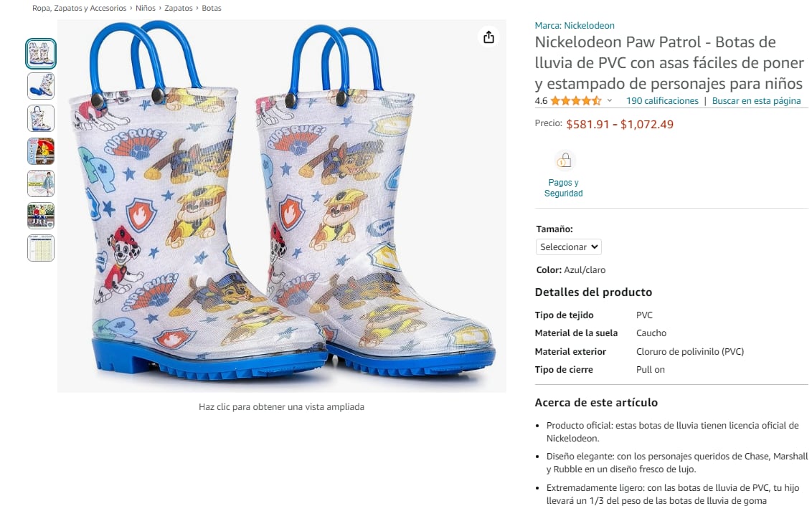The width and height of the screenshot is (812, 506).
Task: Click main boots image for enlarged view
Action: (x=281, y=208)
